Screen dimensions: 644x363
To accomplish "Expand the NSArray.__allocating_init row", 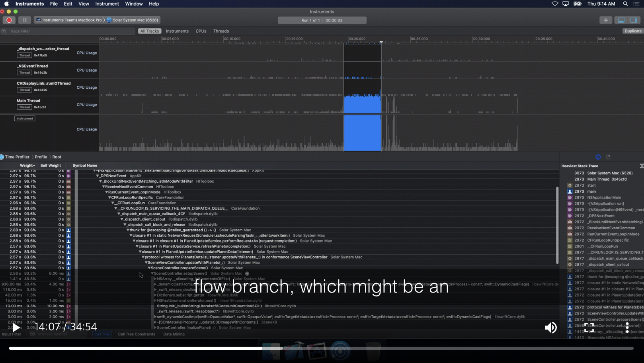I will [x=155, y=279].
